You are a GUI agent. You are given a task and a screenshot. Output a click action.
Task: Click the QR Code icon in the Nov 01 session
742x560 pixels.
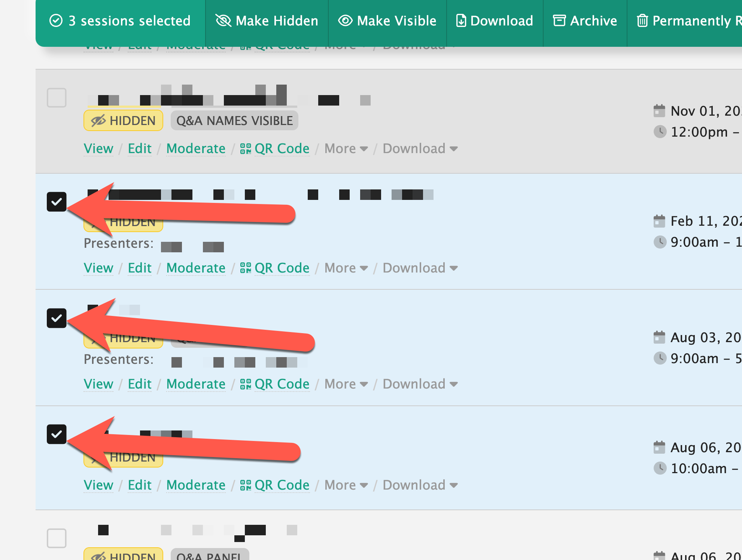click(x=246, y=149)
